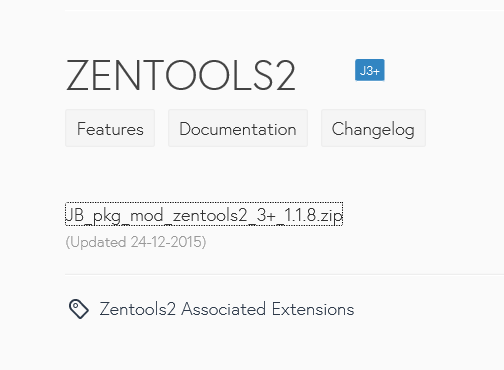Select the Joomla 3+ compatibility label

[370, 70]
